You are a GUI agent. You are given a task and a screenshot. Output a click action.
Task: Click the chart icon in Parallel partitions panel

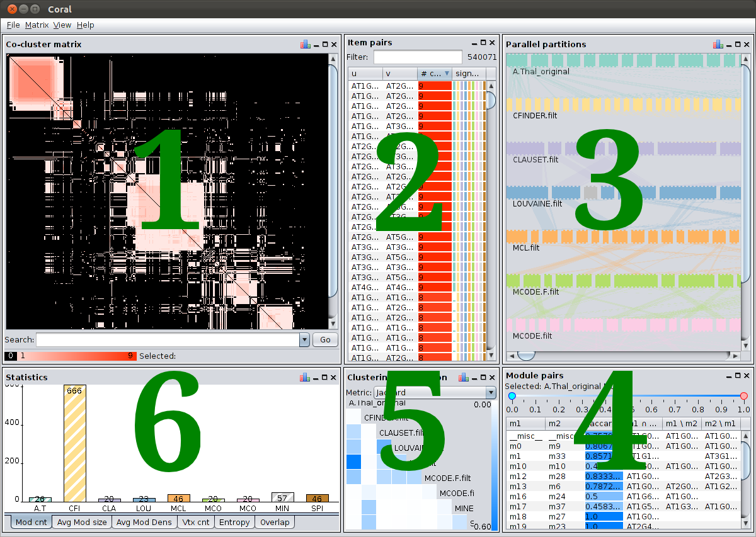pyautogui.click(x=718, y=44)
